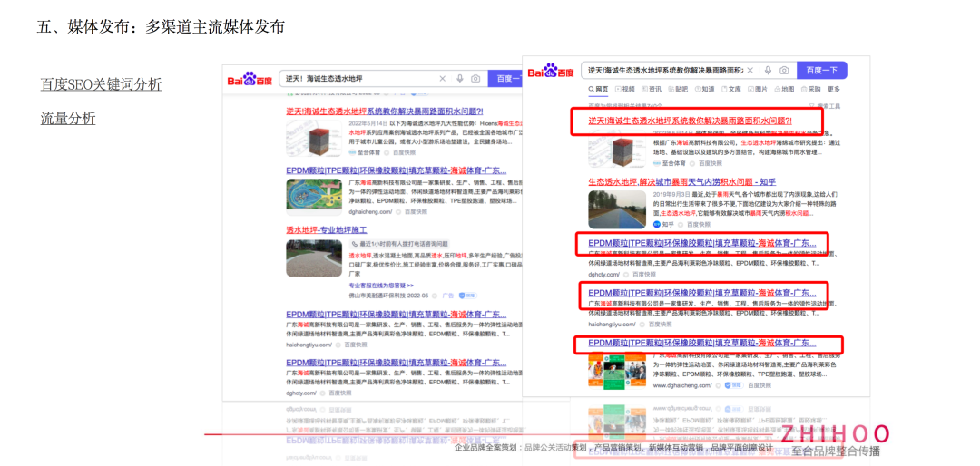Click colorful playground thumbnail in left window

click(x=314, y=197)
